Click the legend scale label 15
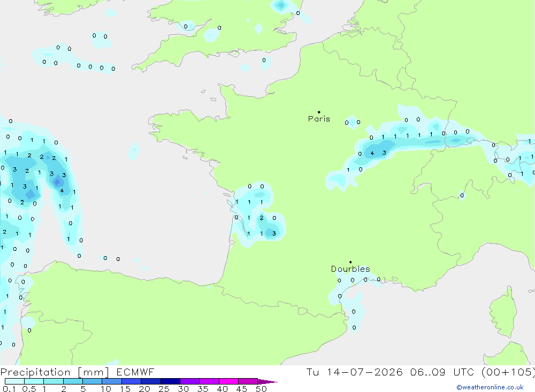Viewport: 535px width, 392px height. pyautogui.click(x=125, y=389)
